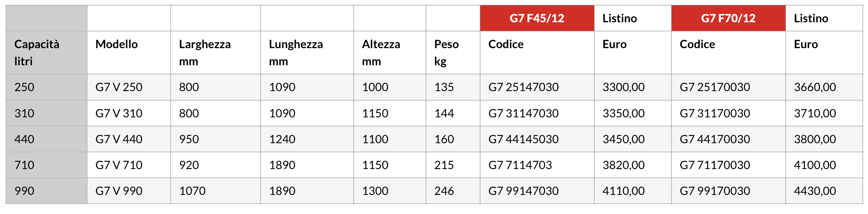868x214 pixels.
Task: Select model cell G7 V 250
Action: [x=129, y=87]
